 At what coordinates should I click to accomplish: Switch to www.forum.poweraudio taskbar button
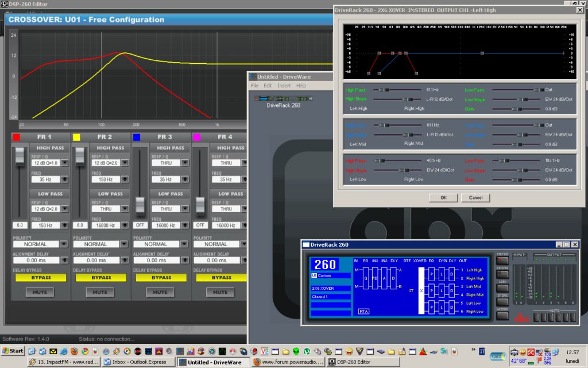click(288, 362)
